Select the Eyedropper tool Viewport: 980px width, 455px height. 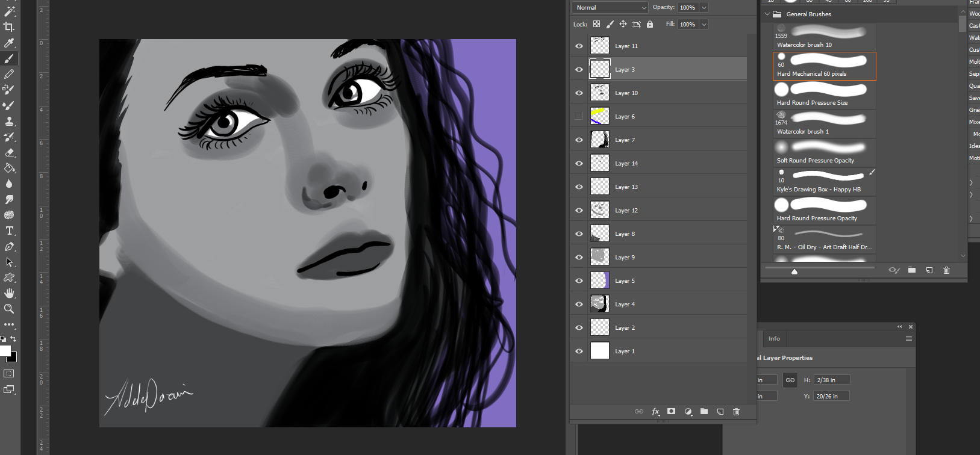tap(9, 43)
